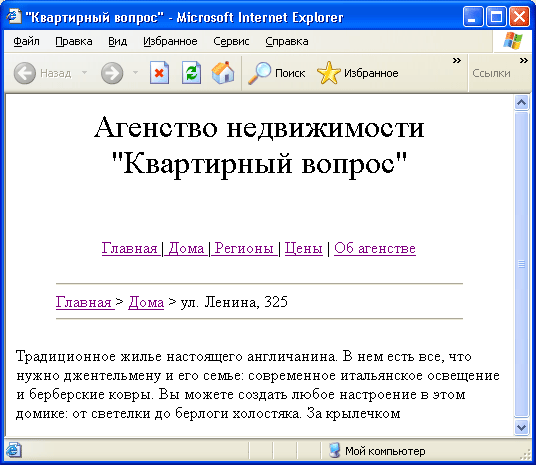
Task: Open the Об агенстве link
Action: [375, 248]
